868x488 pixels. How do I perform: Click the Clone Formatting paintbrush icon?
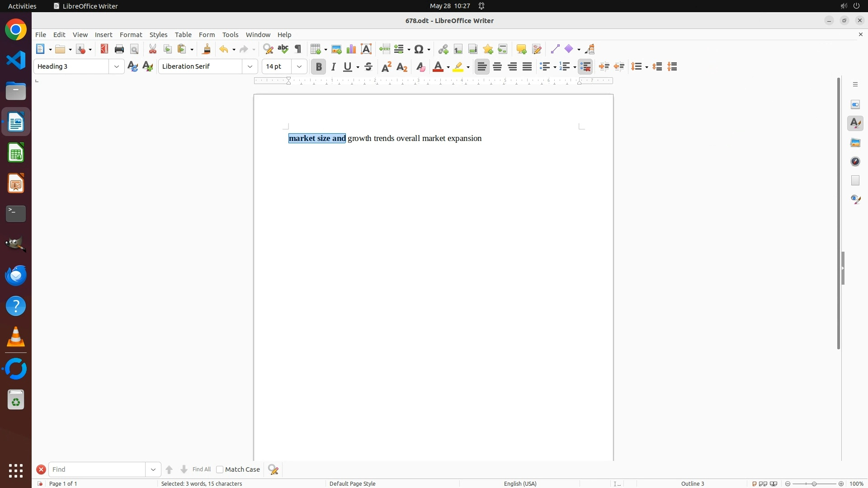click(x=207, y=49)
